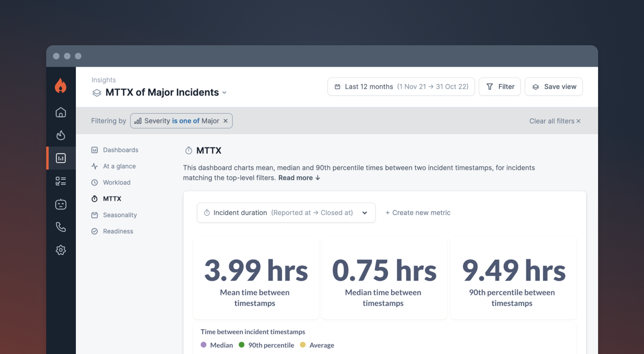
Task: Open the phone on-call icon in sidebar
Action: 61,227
